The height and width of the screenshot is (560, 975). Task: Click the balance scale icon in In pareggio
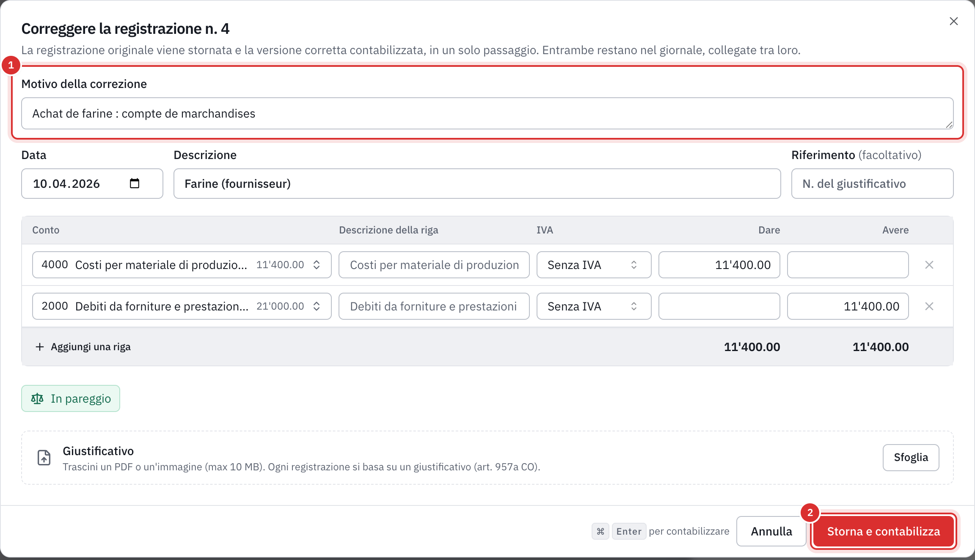(37, 398)
